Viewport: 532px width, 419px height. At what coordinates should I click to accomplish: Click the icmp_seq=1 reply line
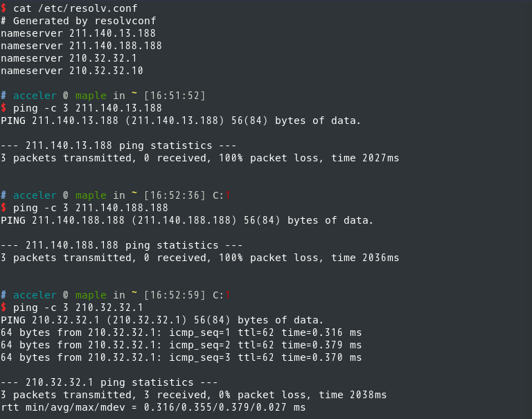181,332
